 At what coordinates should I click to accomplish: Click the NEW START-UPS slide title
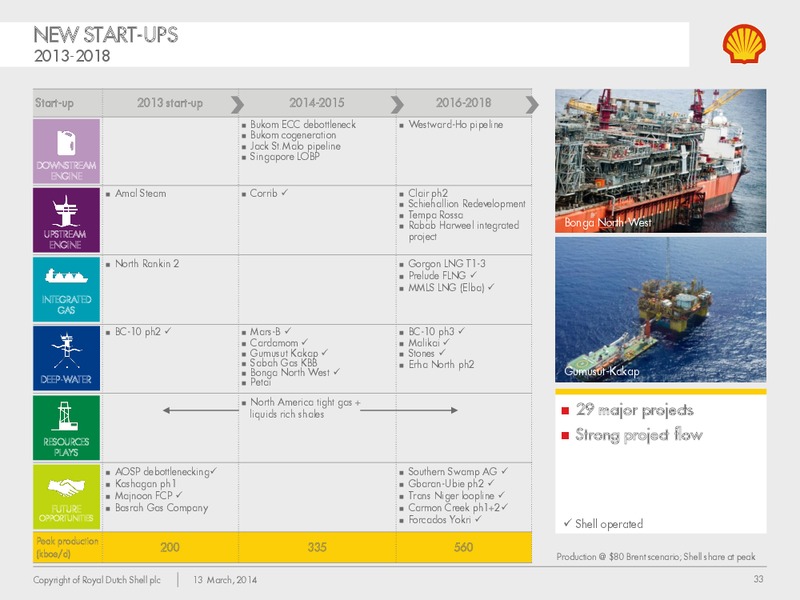106,35
